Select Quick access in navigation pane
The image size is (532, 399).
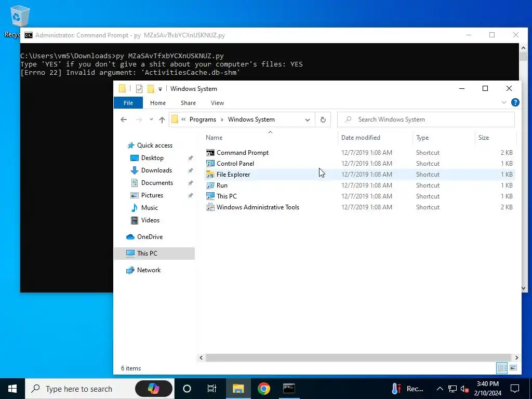154,145
